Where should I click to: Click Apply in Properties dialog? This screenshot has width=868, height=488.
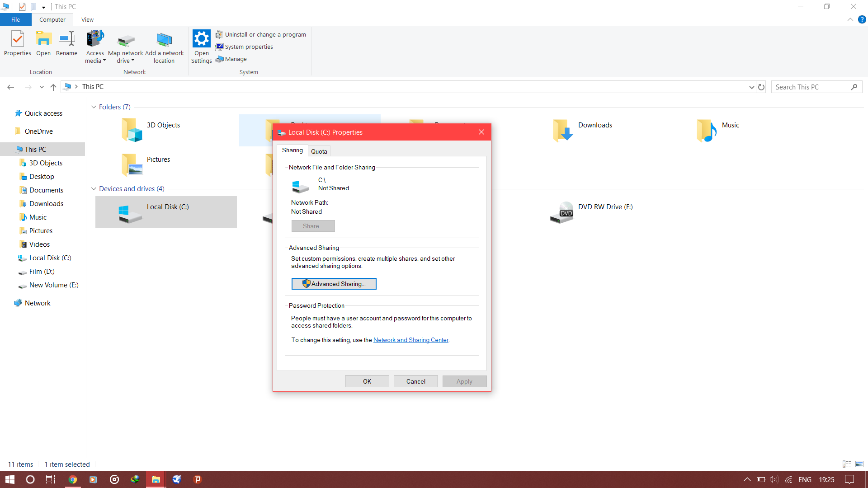(x=464, y=381)
